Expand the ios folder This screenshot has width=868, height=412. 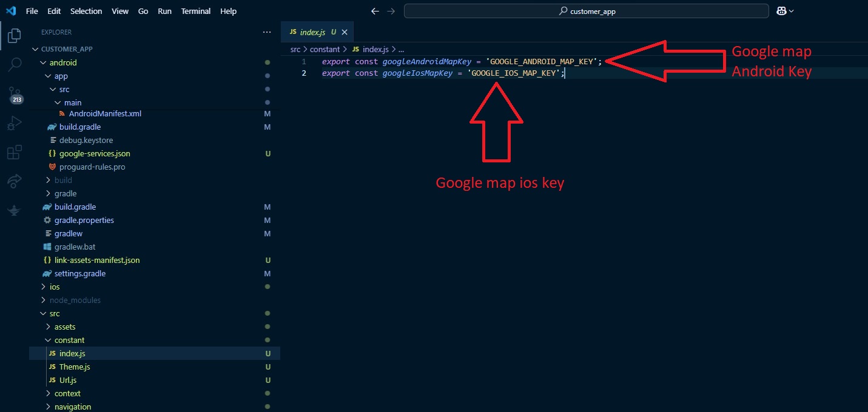(x=55, y=287)
